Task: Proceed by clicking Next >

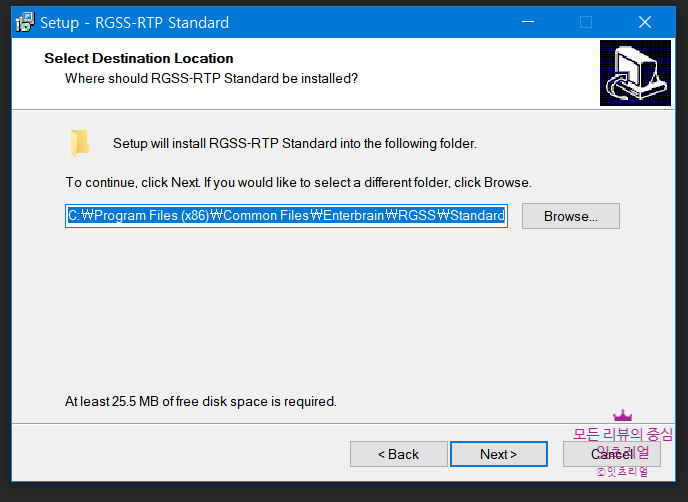Action: point(498,454)
